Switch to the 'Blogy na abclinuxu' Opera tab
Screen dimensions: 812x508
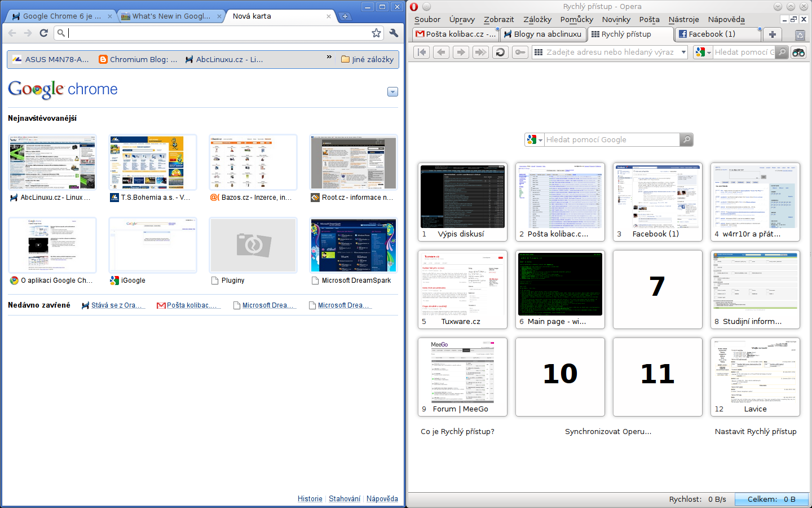pyautogui.click(x=542, y=34)
